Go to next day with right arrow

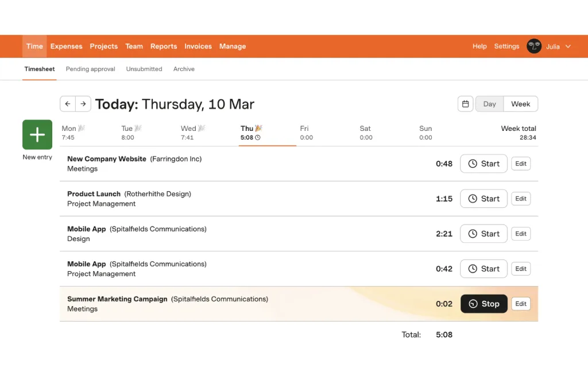(83, 104)
